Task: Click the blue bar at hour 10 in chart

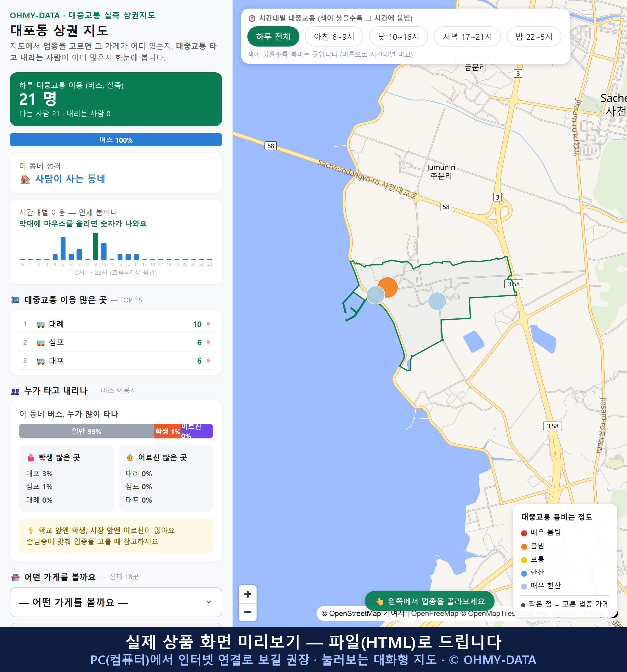Action: (x=104, y=251)
